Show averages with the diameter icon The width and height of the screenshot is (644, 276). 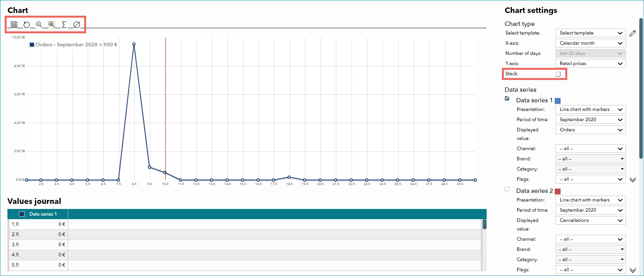[77, 25]
